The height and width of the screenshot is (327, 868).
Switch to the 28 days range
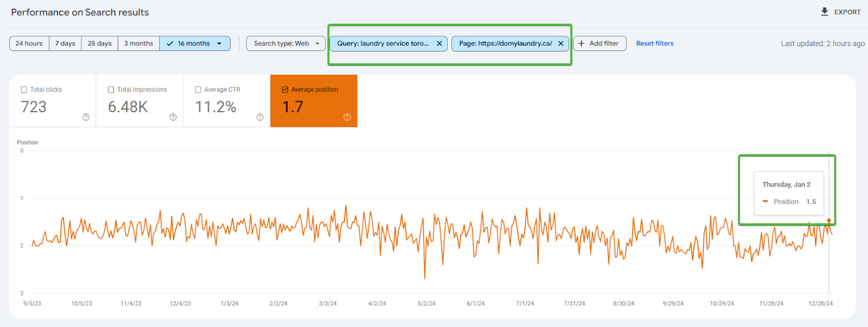click(100, 43)
